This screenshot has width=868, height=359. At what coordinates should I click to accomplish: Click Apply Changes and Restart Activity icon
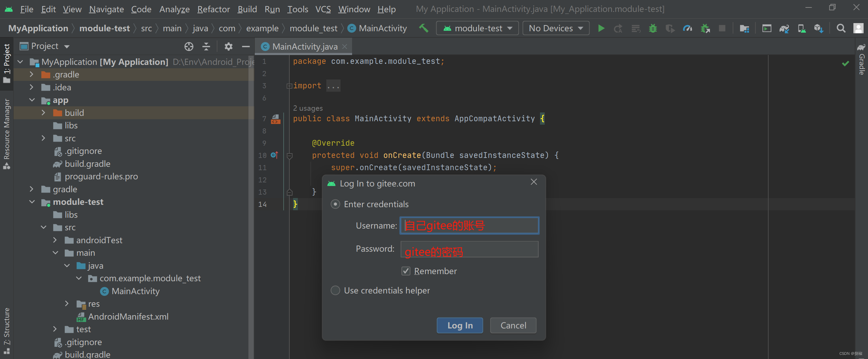pos(618,28)
